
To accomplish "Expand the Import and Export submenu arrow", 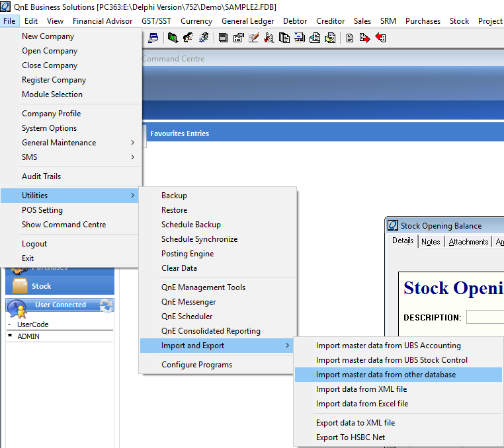I will pyautogui.click(x=287, y=345).
